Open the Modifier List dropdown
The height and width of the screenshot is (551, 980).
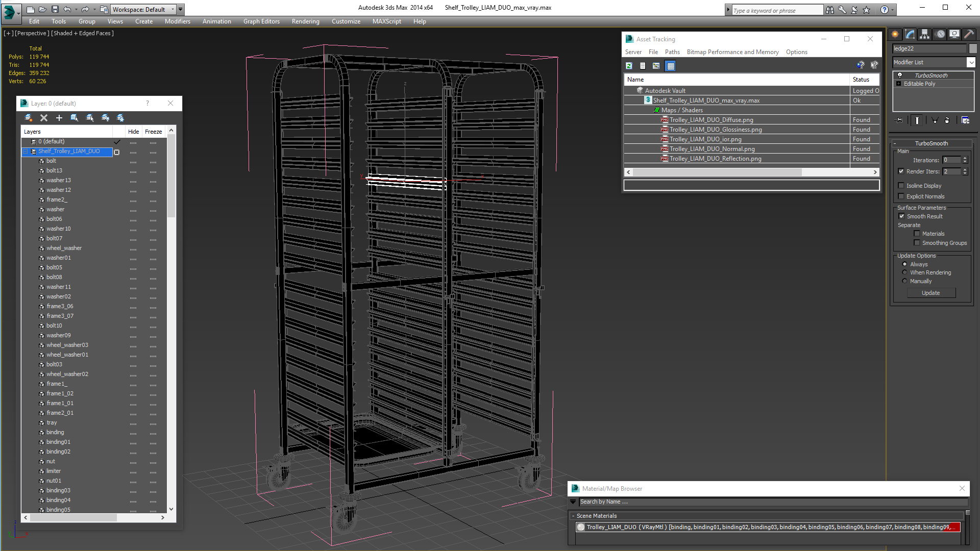[970, 62]
